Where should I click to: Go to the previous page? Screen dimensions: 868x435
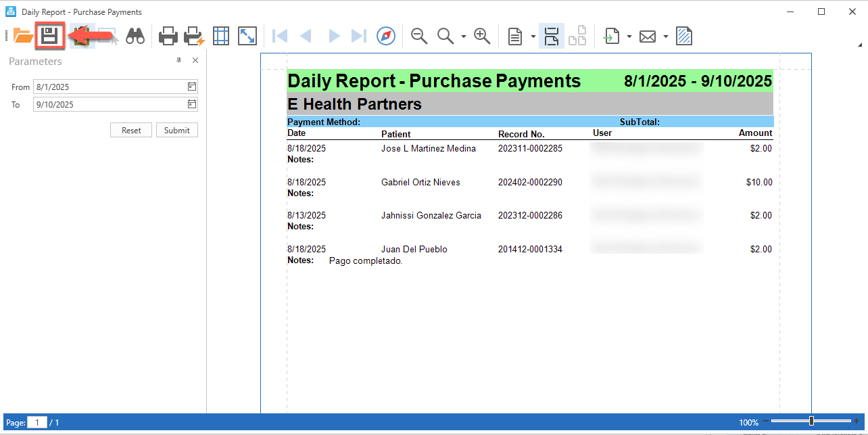306,36
